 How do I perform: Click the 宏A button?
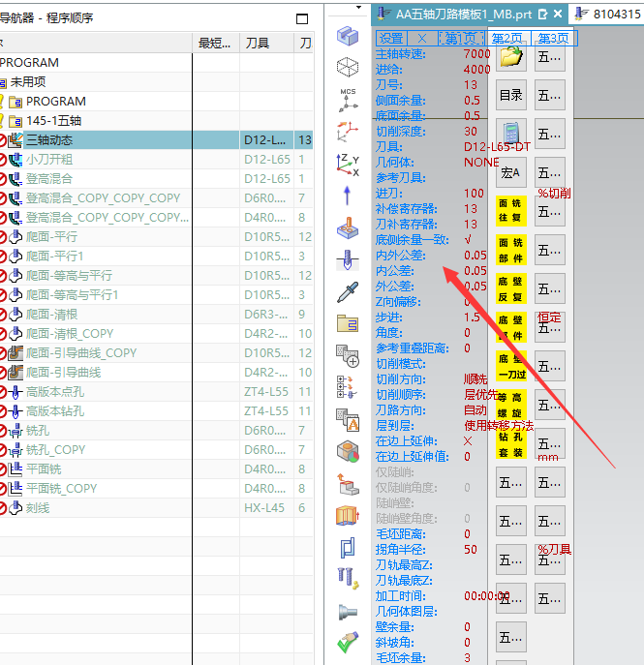pos(510,172)
